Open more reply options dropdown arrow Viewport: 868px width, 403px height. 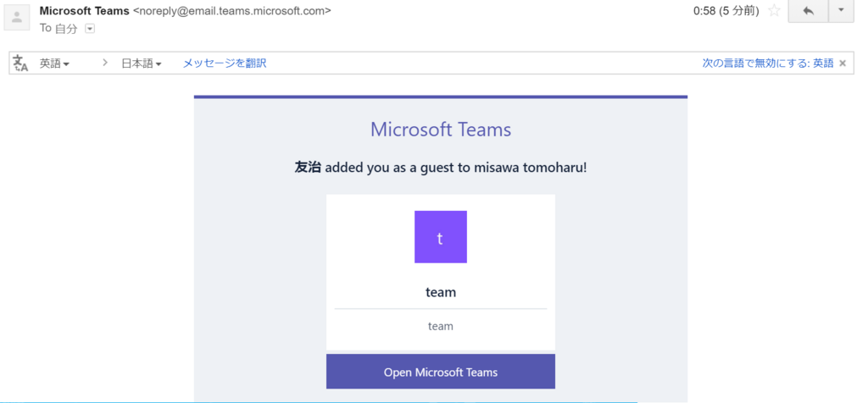click(x=842, y=10)
